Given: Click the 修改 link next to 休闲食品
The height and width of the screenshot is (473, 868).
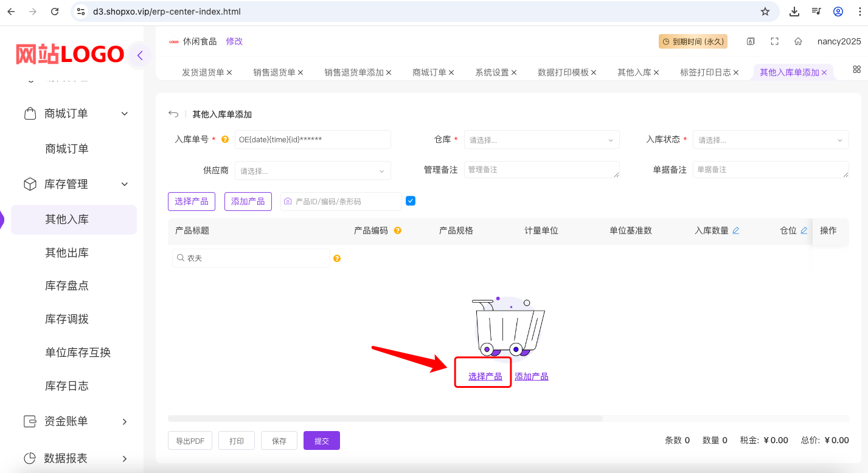Looking at the screenshot, I should [234, 41].
